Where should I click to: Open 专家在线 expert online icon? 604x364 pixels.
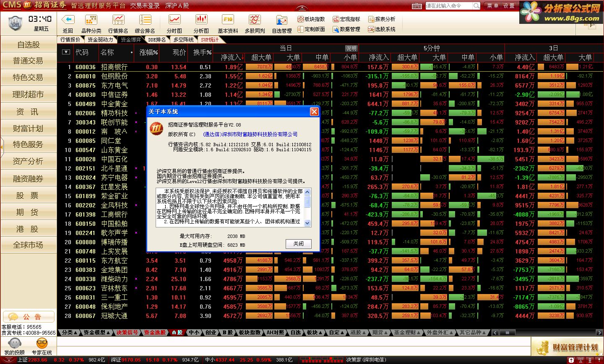point(42,344)
